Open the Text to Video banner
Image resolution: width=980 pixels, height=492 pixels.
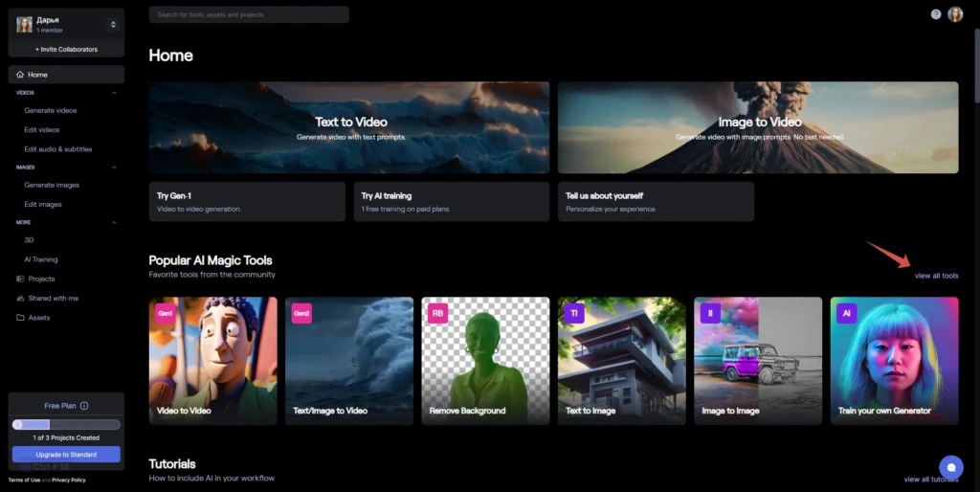[x=349, y=127]
